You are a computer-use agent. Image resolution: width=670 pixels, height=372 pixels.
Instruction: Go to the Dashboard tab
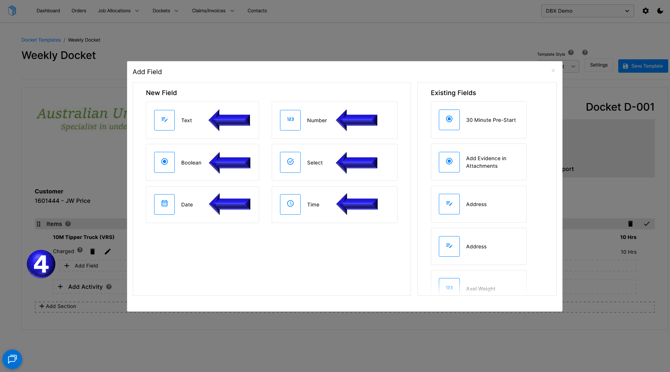point(48,11)
